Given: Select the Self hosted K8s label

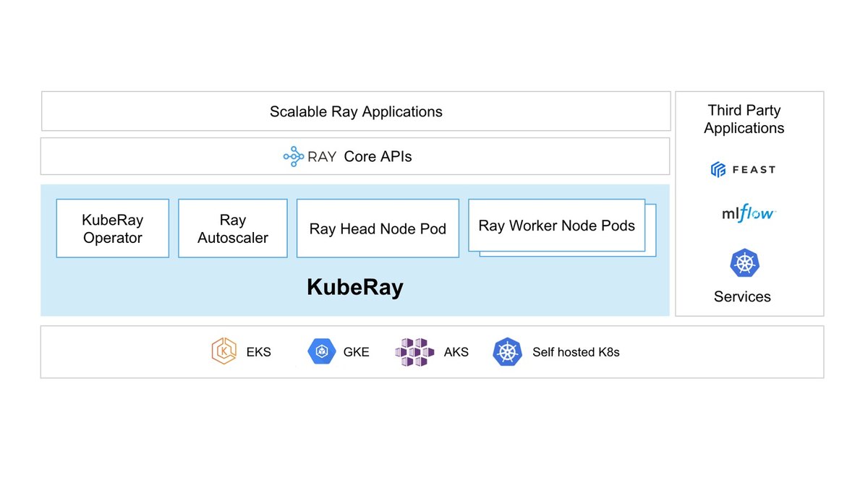Looking at the screenshot, I should tap(576, 353).
